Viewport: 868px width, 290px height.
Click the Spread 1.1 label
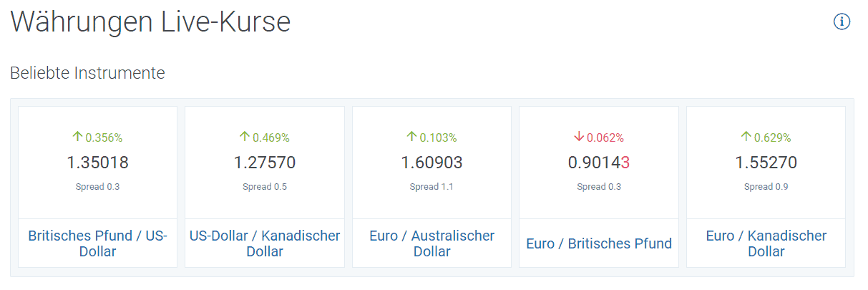(431, 187)
